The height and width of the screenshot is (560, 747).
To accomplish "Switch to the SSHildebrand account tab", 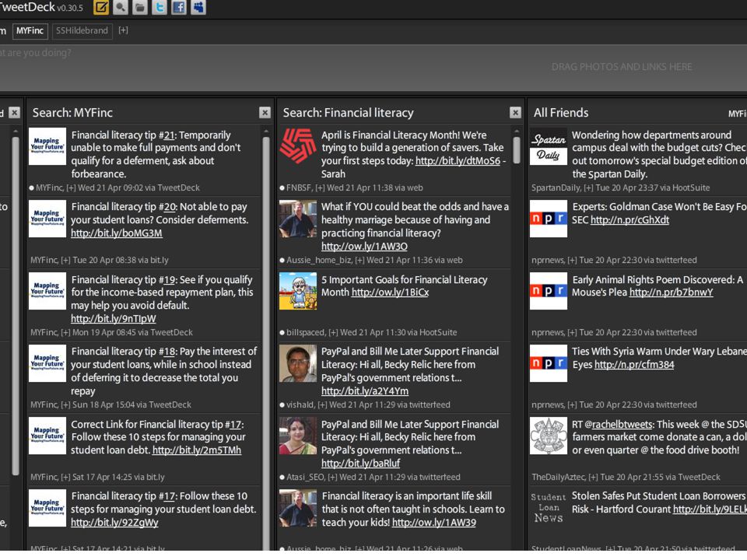I will tap(82, 31).
